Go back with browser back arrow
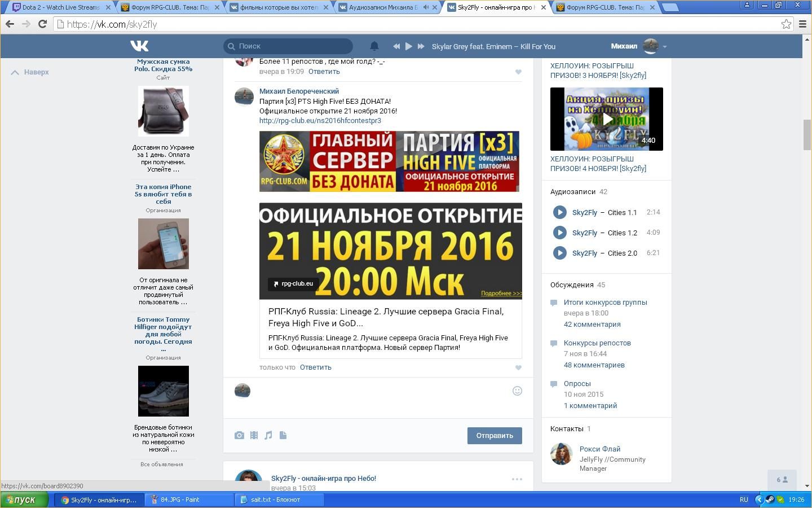 [x=10, y=24]
